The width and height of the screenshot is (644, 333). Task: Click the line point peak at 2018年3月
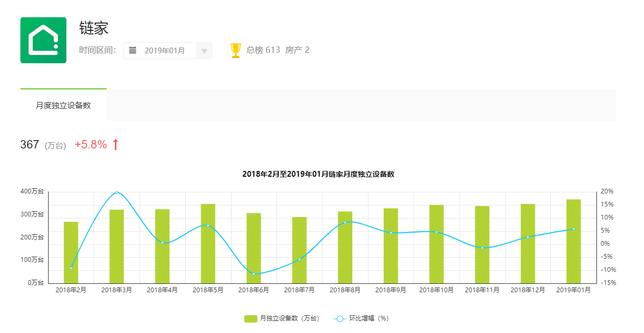117,192
